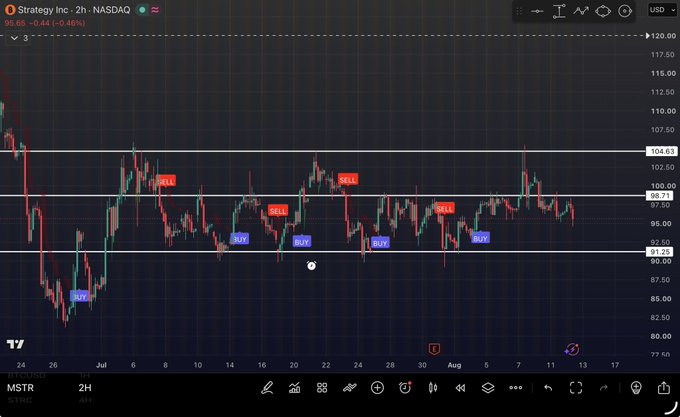Open the indicators chart icon in bottom bar
Image resolution: width=680 pixels, height=417 pixels.
pos(294,388)
